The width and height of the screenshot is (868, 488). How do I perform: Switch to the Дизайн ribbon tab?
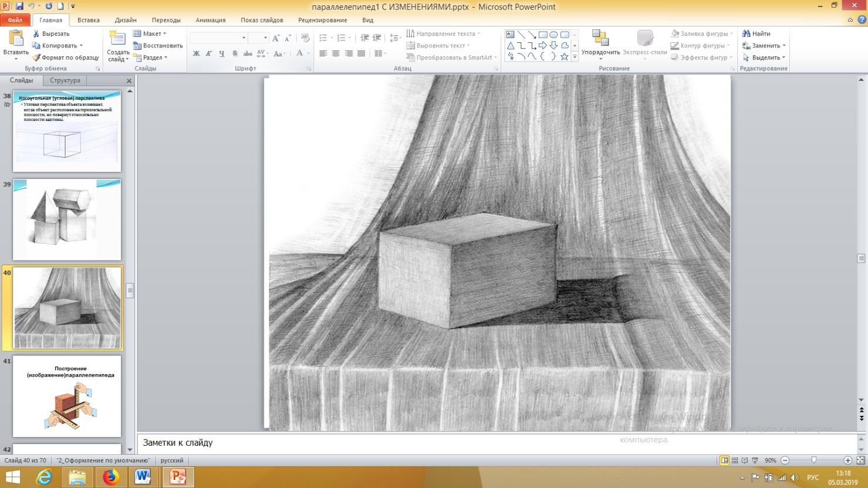point(126,20)
